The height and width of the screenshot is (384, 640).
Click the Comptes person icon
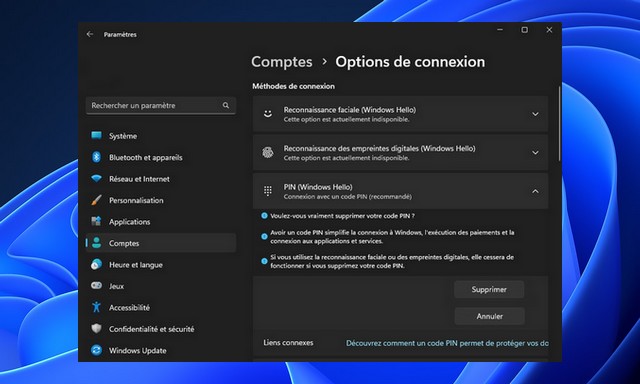pyautogui.click(x=96, y=243)
